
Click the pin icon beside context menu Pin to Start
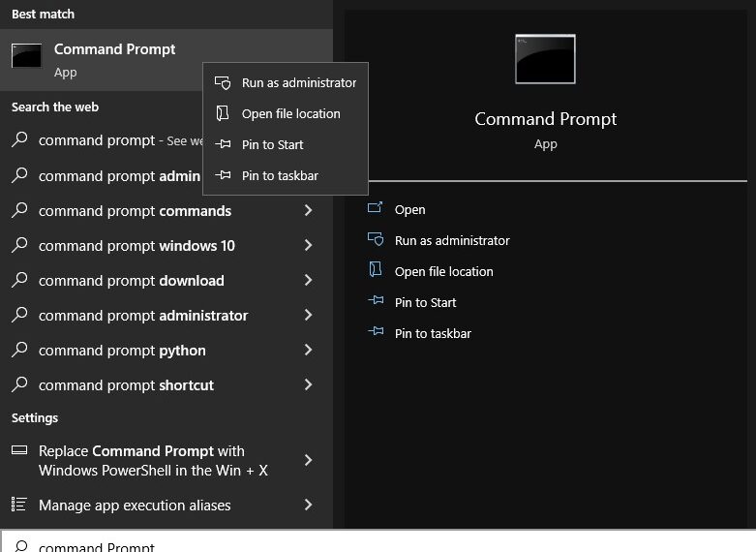[223, 143]
